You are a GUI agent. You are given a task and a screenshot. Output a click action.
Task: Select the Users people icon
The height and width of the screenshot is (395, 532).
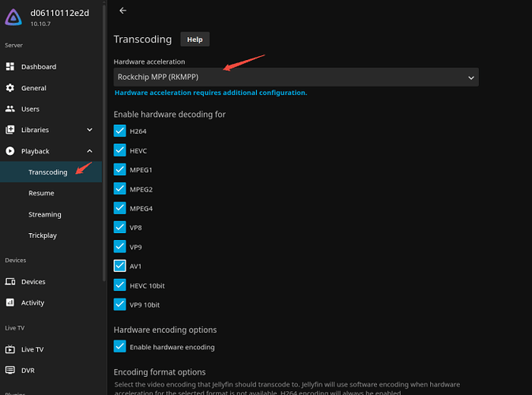[x=10, y=109]
